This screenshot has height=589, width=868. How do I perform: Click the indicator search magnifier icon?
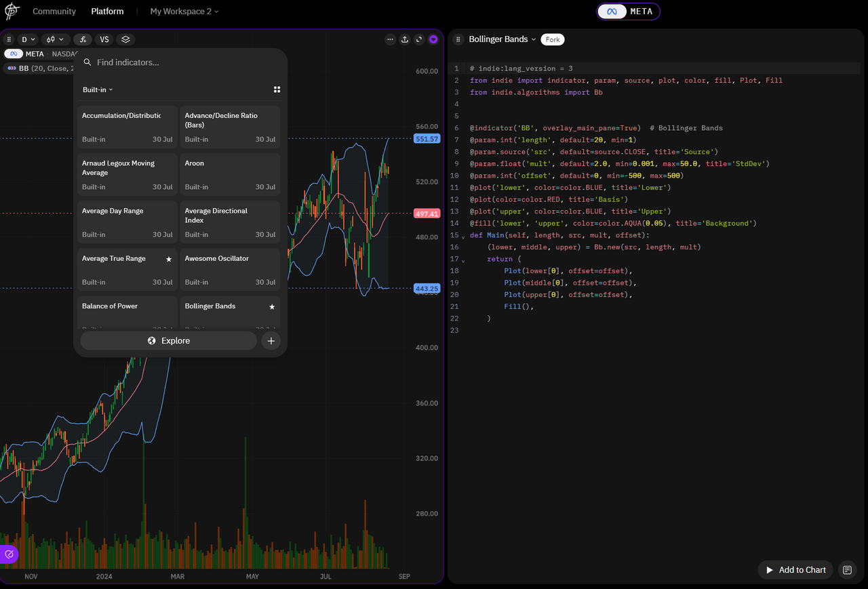pyautogui.click(x=87, y=62)
